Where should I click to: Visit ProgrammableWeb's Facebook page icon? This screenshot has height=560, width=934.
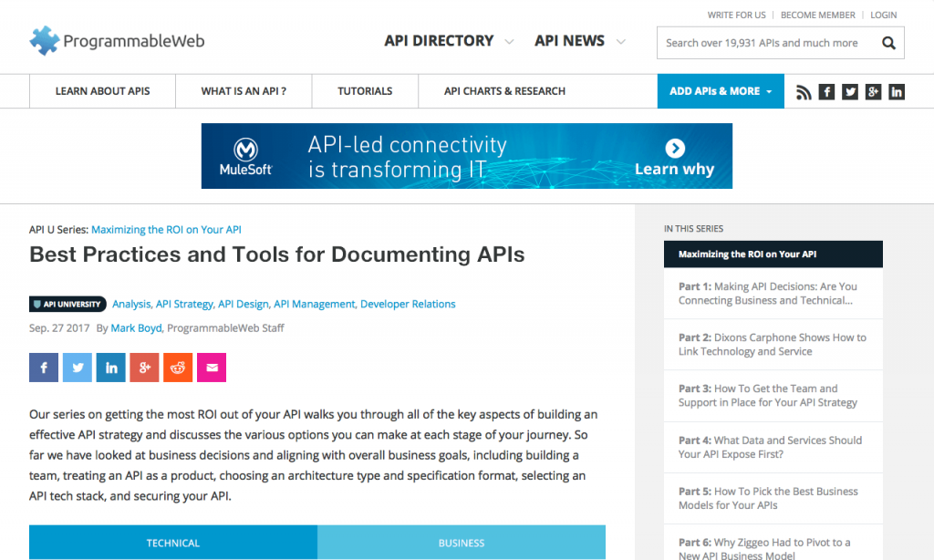[826, 91]
